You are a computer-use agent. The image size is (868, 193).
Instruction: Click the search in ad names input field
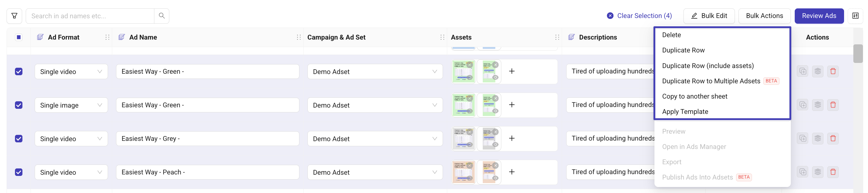[90, 16]
